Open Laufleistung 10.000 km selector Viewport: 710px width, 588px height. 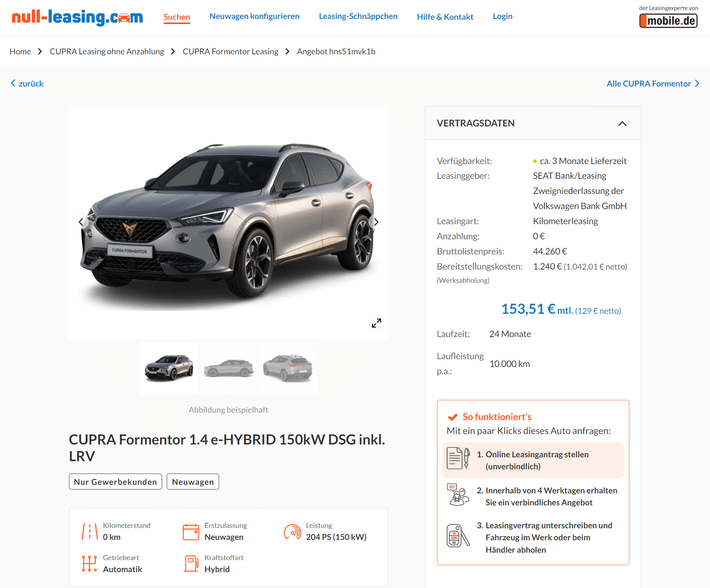(510, 364)
